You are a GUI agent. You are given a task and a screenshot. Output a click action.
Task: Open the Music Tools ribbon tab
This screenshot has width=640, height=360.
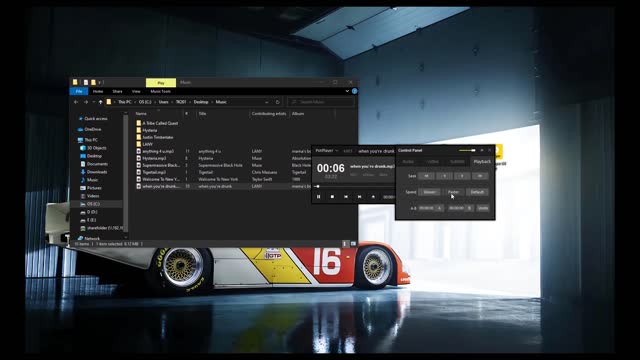click(160, 91)
